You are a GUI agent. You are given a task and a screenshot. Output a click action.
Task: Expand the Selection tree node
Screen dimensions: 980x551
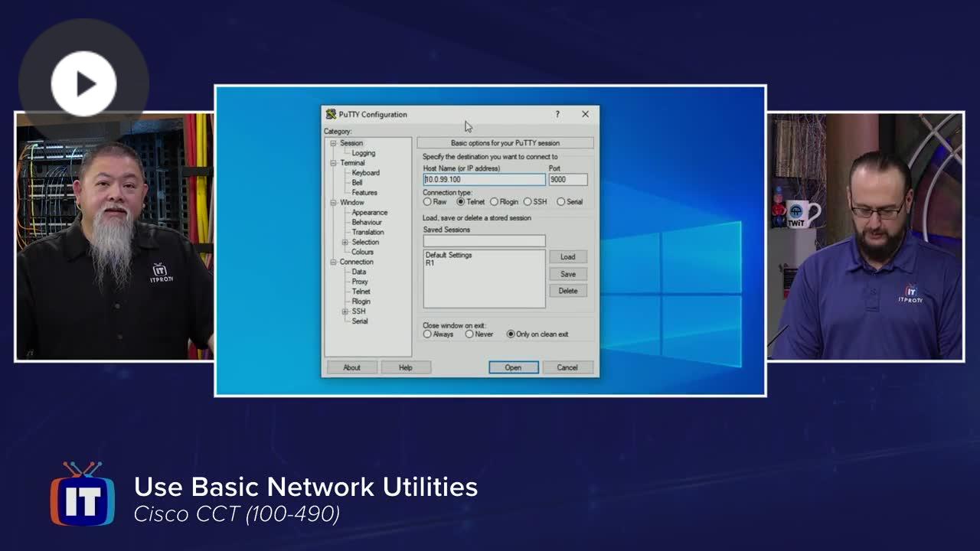click(345, 242)
